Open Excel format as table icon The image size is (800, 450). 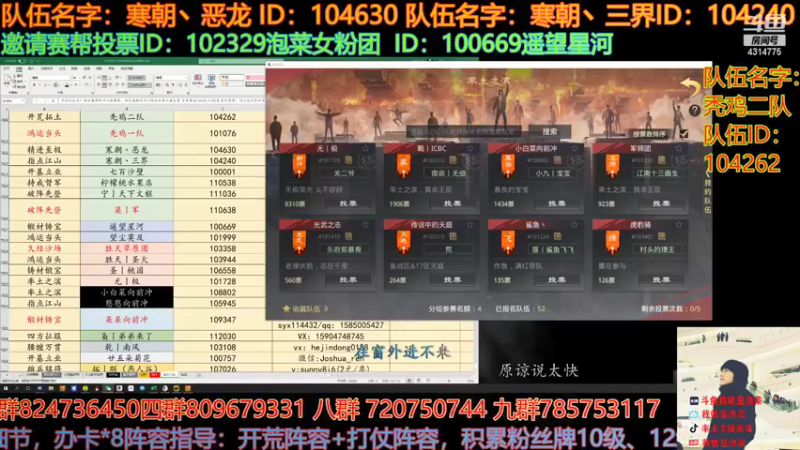[x=211, y=80]
